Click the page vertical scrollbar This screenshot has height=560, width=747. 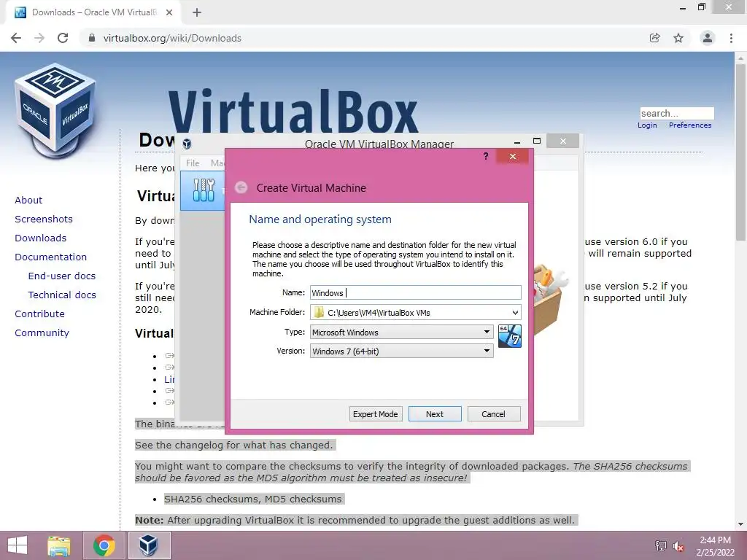click(740, 152)
